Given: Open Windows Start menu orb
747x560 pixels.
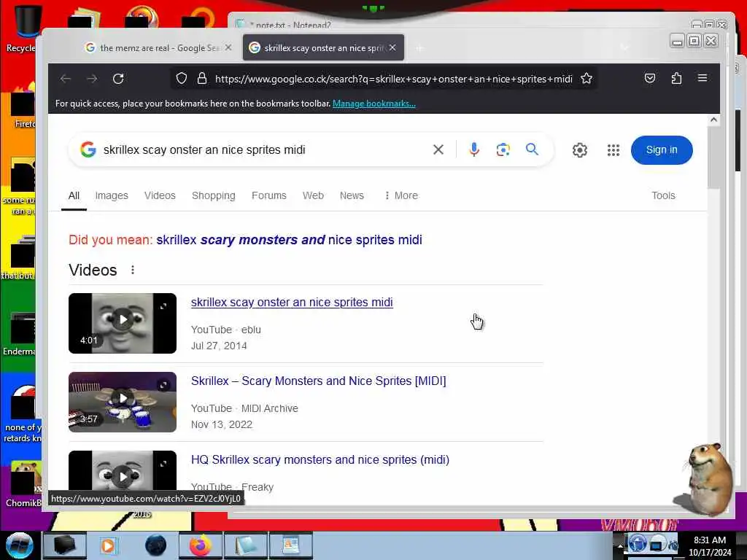Looking at the screenshot, I should (x=19, y=545).
